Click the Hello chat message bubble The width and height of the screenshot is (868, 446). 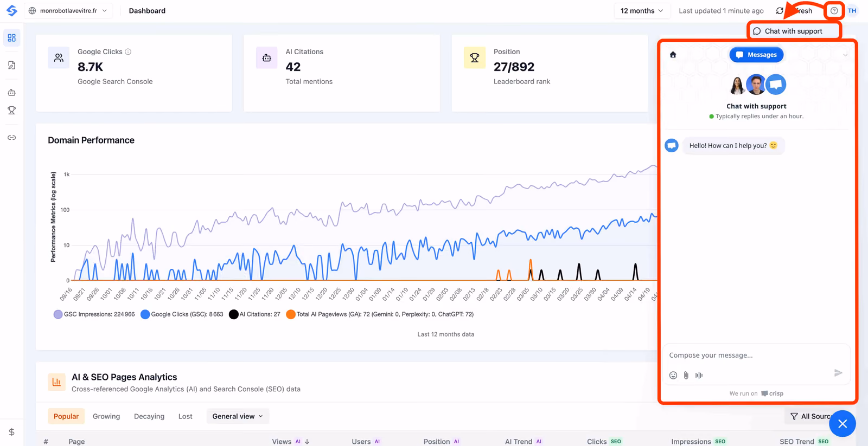733,145
